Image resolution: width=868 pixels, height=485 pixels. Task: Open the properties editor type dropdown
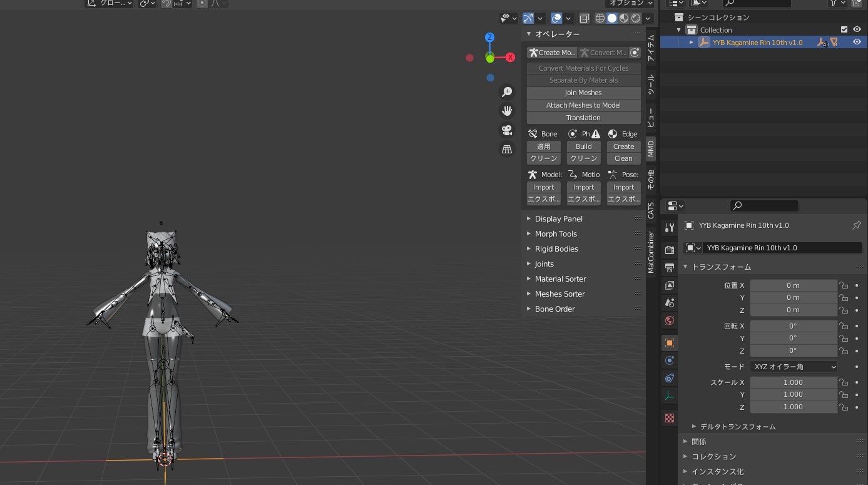[675, 206]
